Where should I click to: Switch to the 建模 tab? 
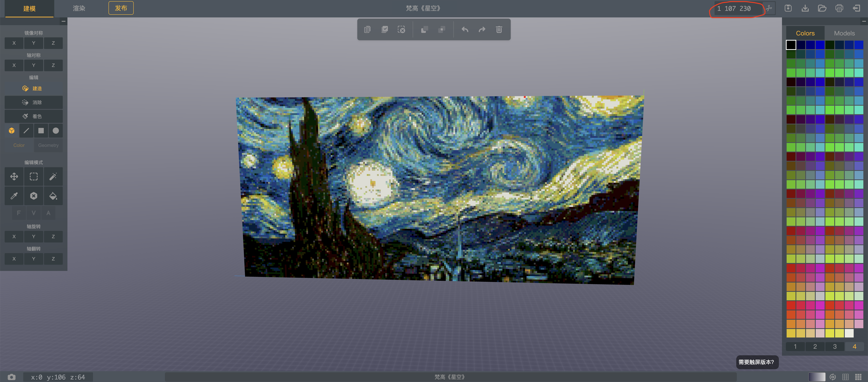click(x=29, y=8)
